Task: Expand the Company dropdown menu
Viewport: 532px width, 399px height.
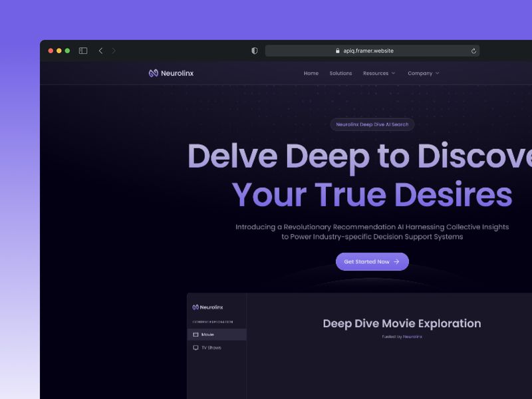Action: coord(424,73)
